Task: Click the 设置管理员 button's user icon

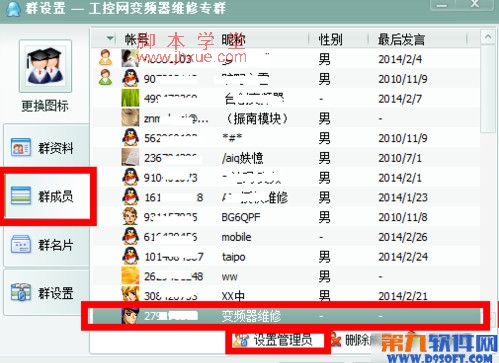Action: pyautogui.click(x=241, y=340)
